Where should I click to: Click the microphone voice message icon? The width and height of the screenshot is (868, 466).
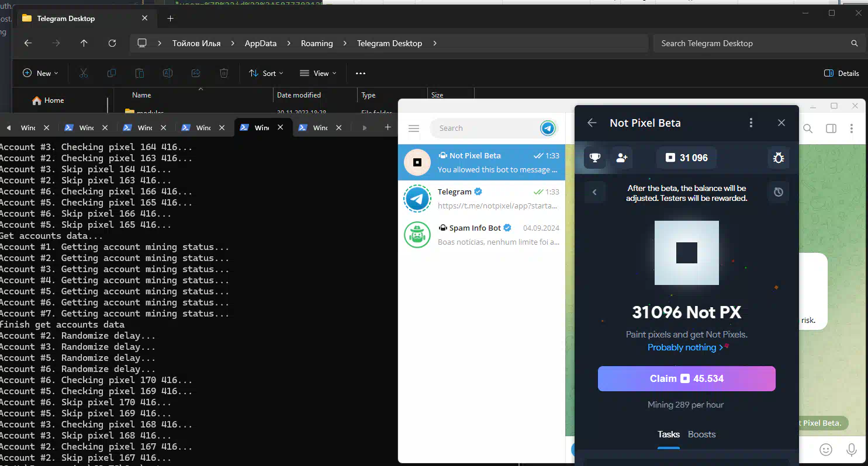(x=852, y=450)
